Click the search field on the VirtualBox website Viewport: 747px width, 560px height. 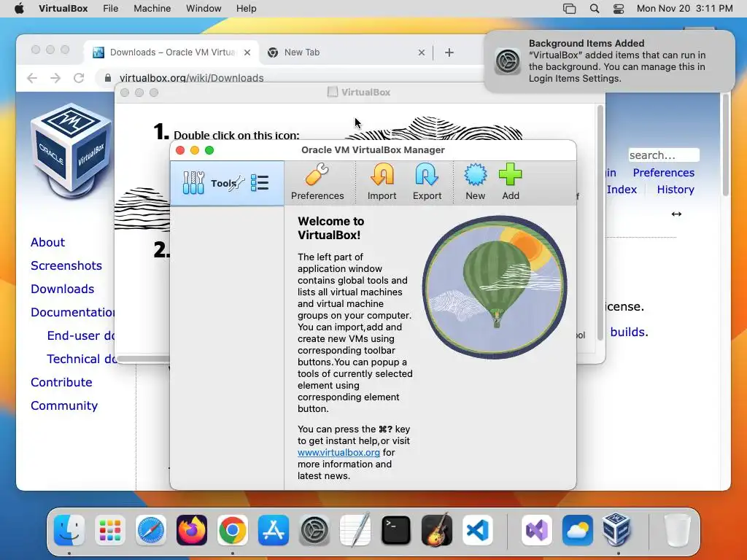pos(664,155)
